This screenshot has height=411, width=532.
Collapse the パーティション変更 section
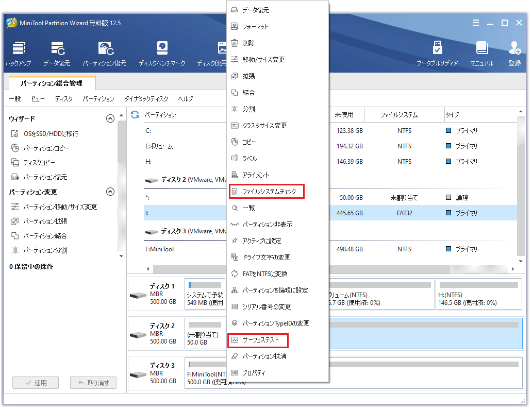tap(110, 192)
